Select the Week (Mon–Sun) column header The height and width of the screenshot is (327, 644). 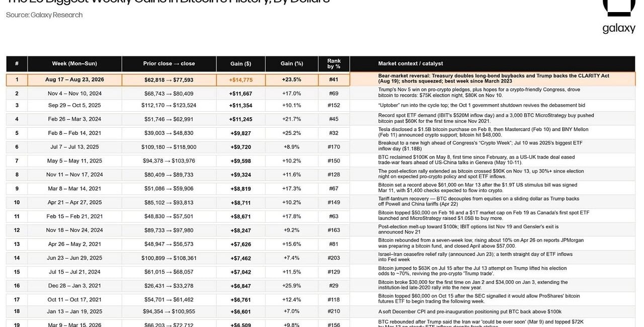click(74, 64)
